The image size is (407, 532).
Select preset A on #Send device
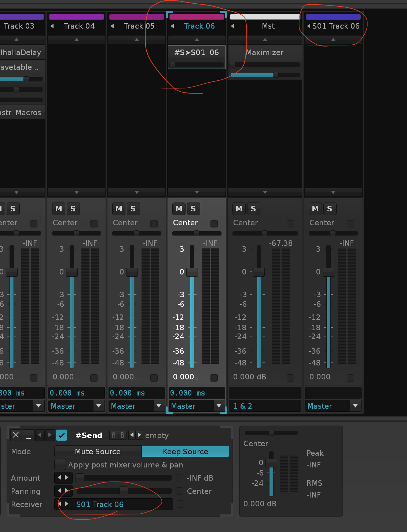[x=113, y=435]
